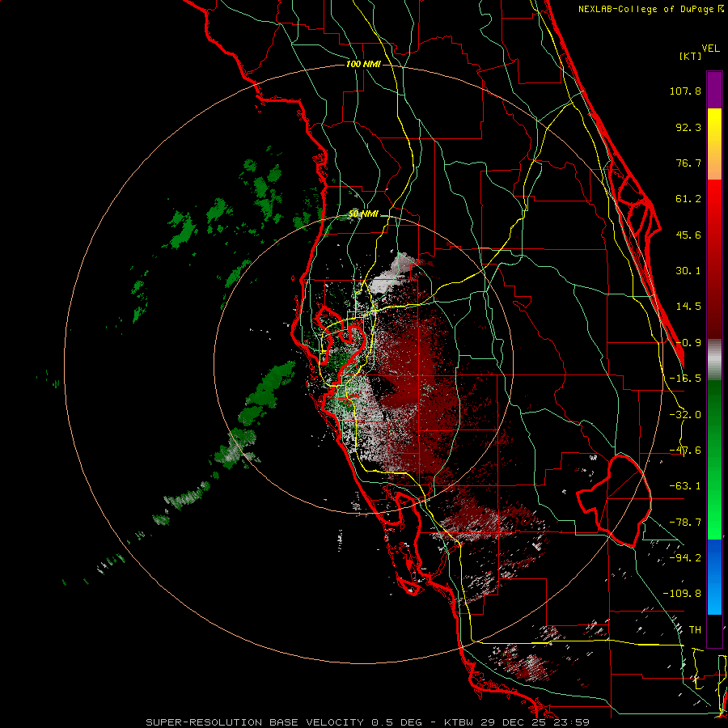This screenshot has width=728, height=728.
Task: Click the 50 NMI range ring label
Action: [x=363, y=214]
